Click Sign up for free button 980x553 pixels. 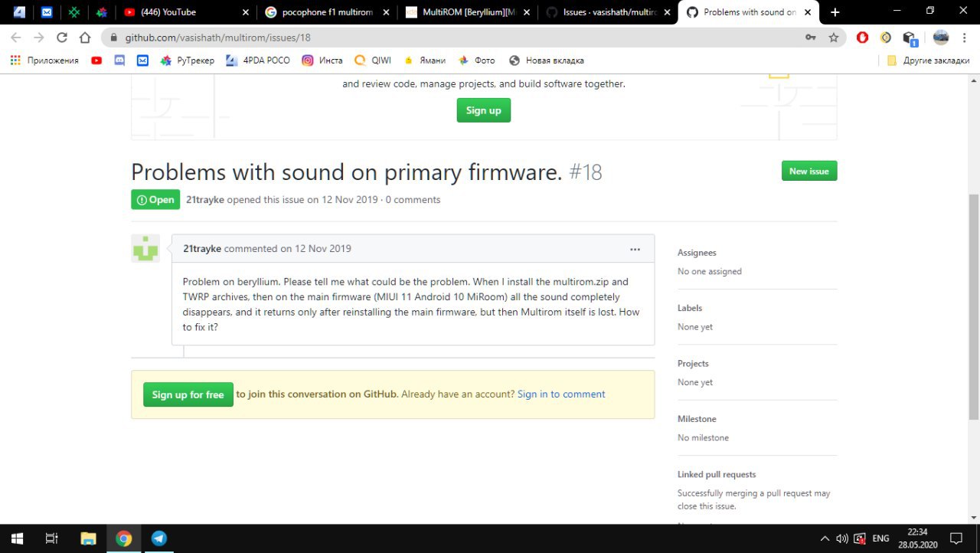[x=188, y=394]
